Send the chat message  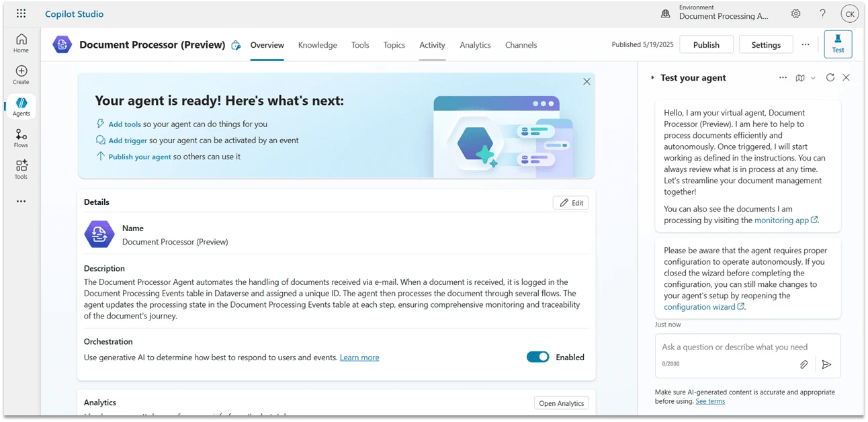click(x=826, y=364)
